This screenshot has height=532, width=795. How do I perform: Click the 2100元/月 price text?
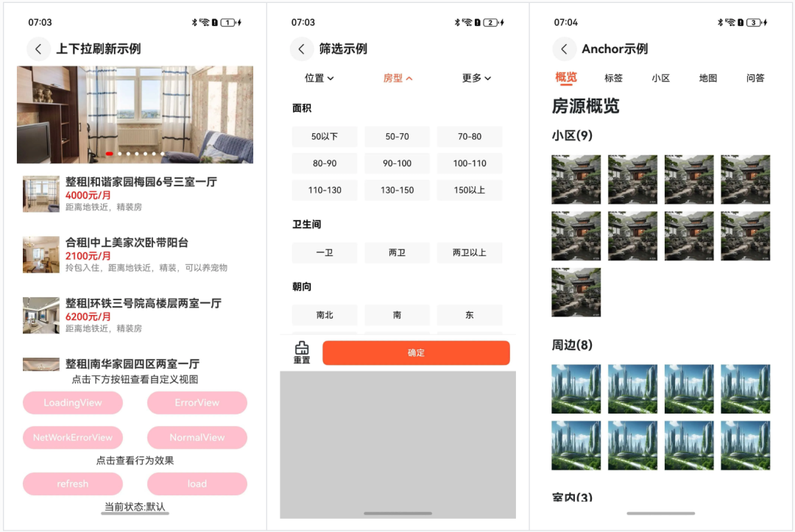(88, 256)
